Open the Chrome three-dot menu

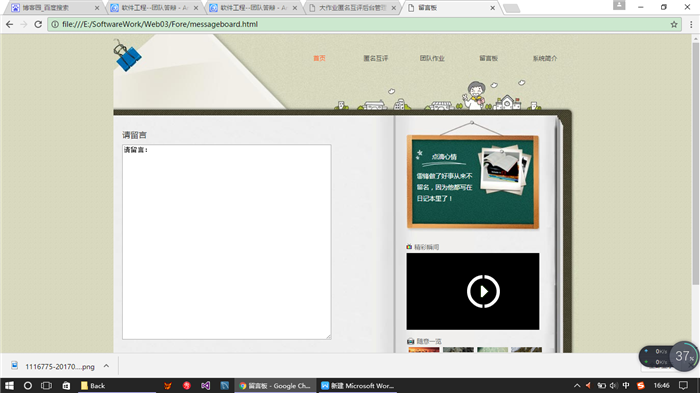[x=691, y=25]
